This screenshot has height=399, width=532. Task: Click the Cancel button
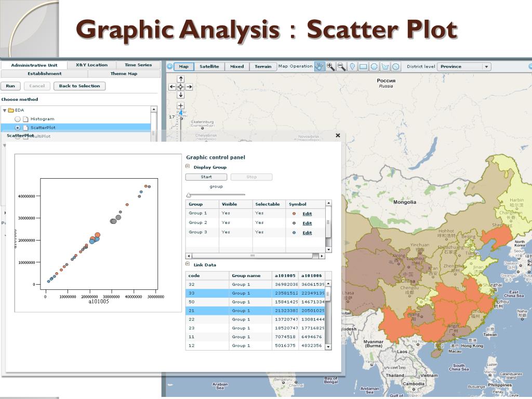[37, 86]
